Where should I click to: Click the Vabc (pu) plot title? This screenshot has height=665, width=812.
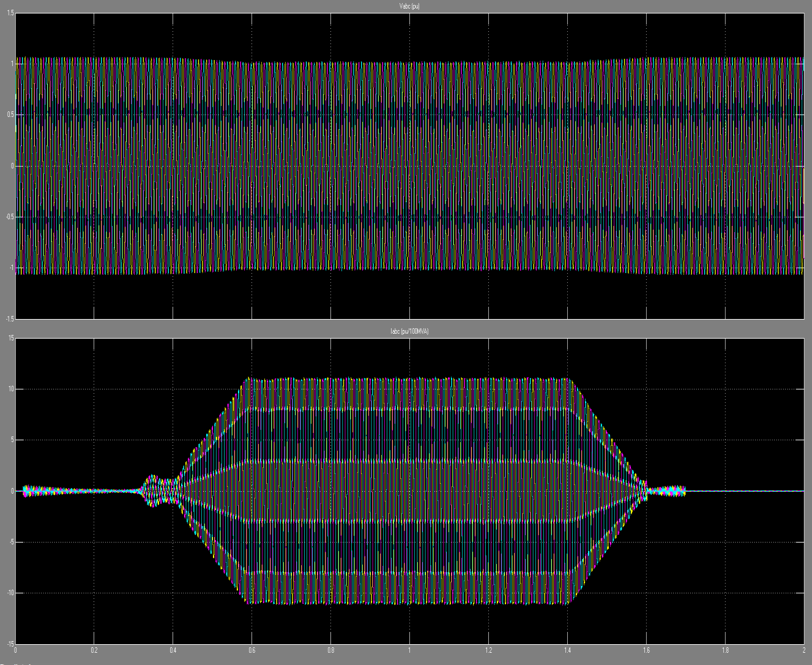[409, 6]
